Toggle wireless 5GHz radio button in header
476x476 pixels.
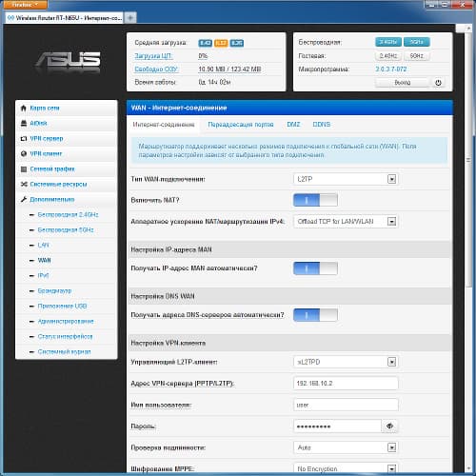[x=416, y=42]
